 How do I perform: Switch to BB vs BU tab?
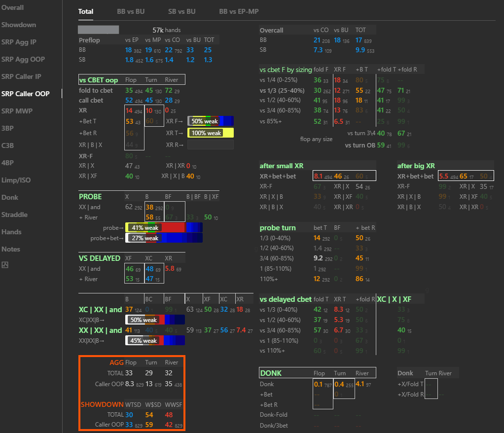(x=131, y=11)
